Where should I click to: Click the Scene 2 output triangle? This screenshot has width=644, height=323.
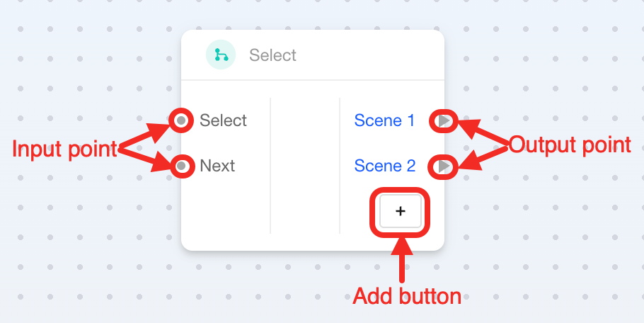coord(444,166)
